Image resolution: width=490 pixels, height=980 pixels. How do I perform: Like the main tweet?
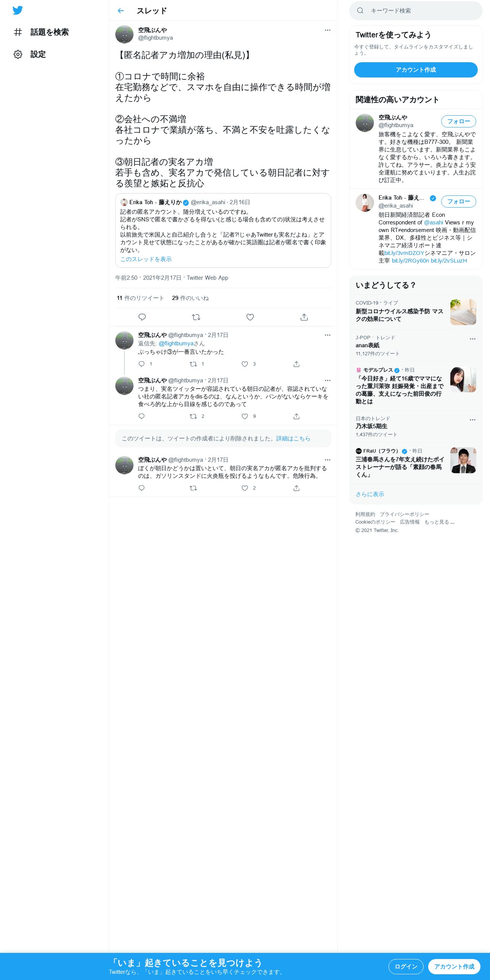pos(250,317)
